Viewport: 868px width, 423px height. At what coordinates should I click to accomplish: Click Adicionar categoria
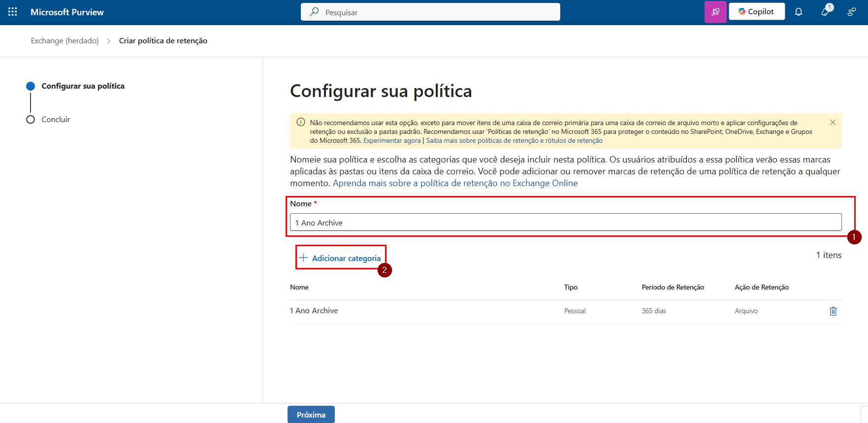340,258
